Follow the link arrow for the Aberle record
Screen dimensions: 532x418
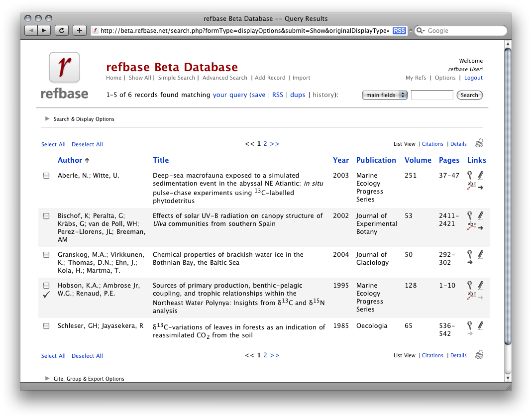480,187
